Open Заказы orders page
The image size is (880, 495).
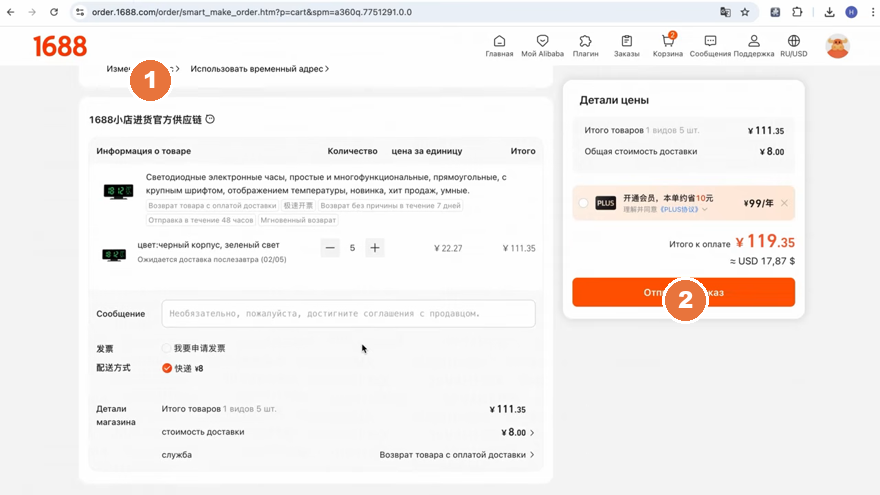626,46
